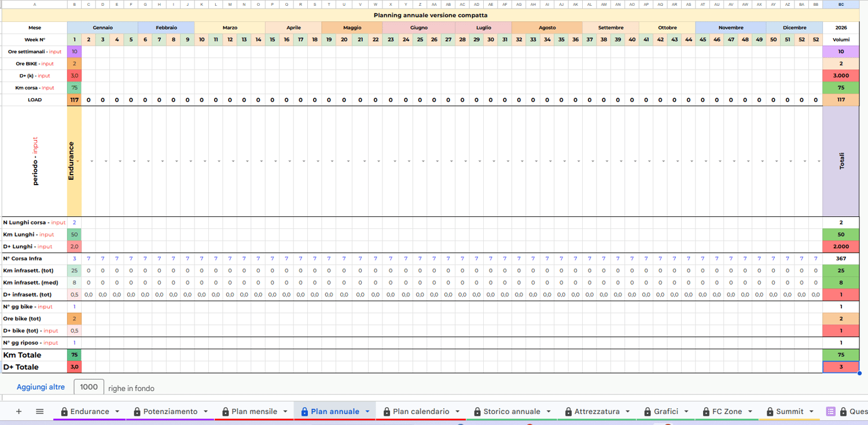868x425 pixels.
Task: Click the 117 LOAD value under week 1
Action: click(74, 99)
